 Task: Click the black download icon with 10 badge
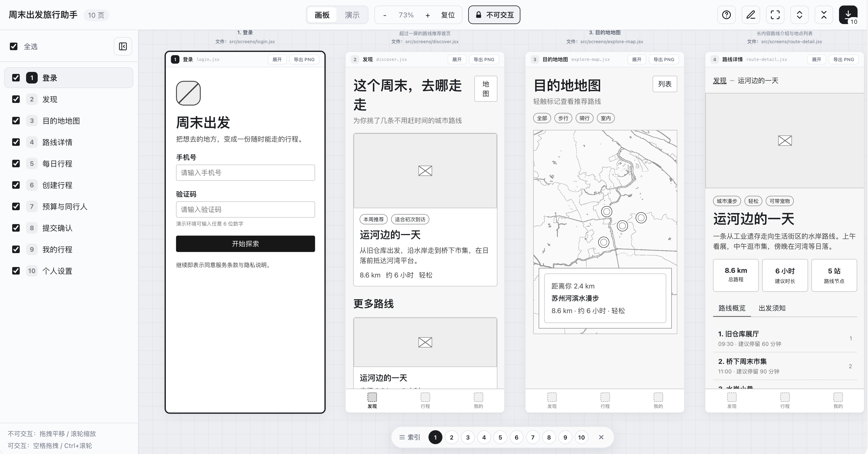pos(848,15)
